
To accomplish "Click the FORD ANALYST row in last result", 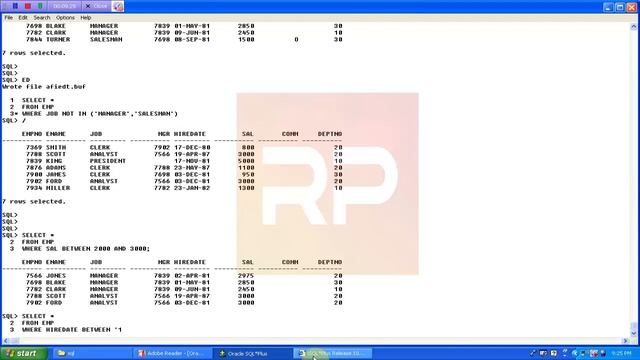I will point(184,302).
